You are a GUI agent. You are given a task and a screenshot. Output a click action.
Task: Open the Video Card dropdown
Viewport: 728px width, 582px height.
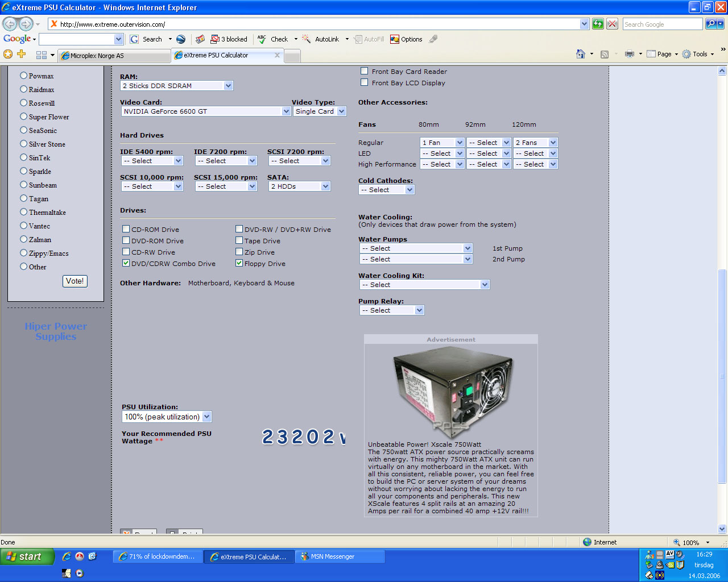[x=206, y=111]
